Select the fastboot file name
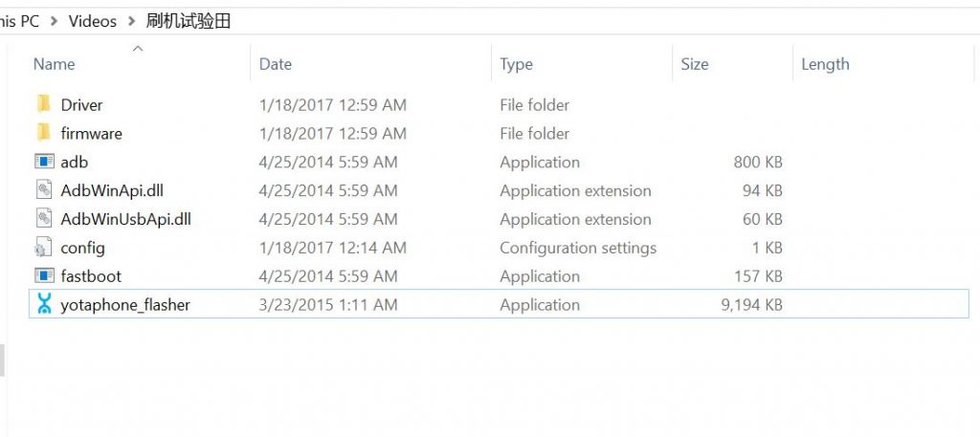The width and height of the screenshot is (980, 437). click(x=91, y=276)
